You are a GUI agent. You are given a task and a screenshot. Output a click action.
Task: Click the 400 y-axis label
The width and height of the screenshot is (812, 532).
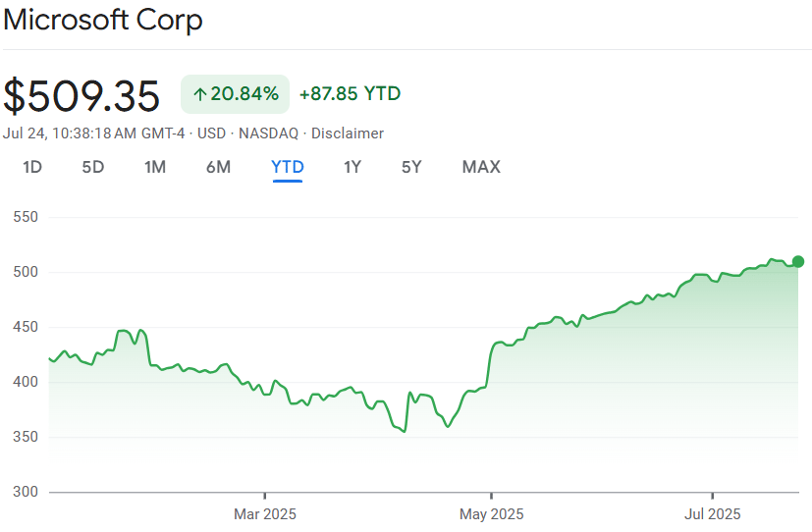[26, 382]
